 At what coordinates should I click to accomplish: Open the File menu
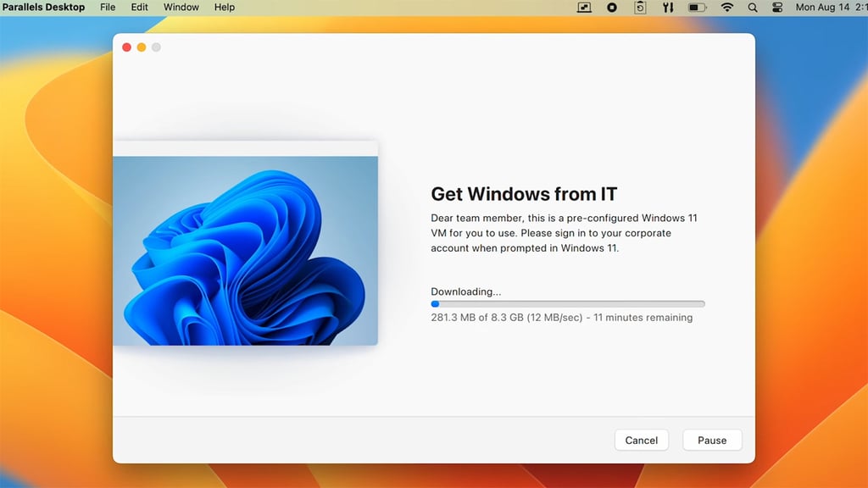[x=107, y=8]
